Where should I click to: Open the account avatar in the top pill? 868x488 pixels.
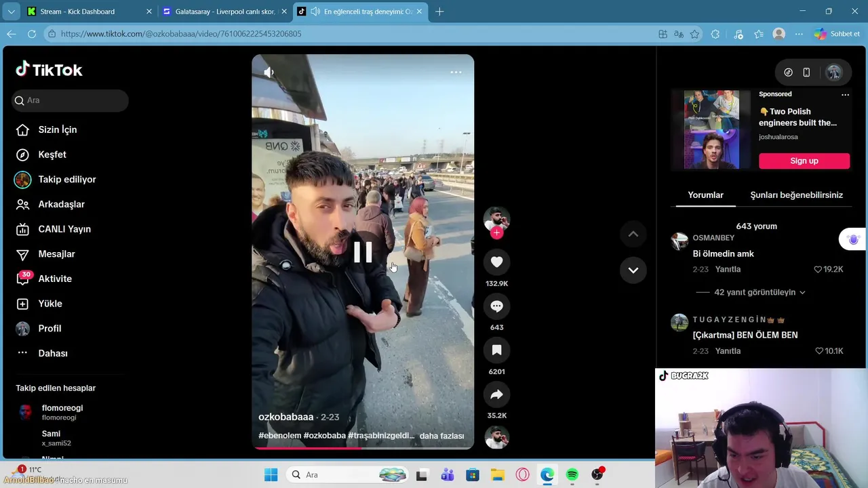(x=833, y=73)
